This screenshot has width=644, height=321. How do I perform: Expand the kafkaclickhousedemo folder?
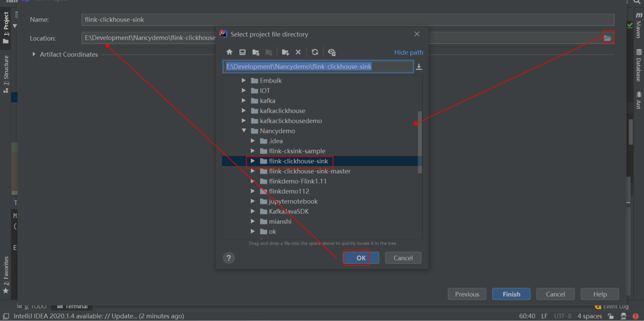click(x=244, y=121)
